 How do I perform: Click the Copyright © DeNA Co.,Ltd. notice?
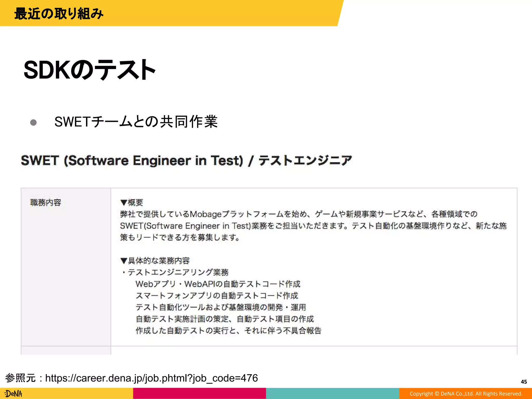466,394
